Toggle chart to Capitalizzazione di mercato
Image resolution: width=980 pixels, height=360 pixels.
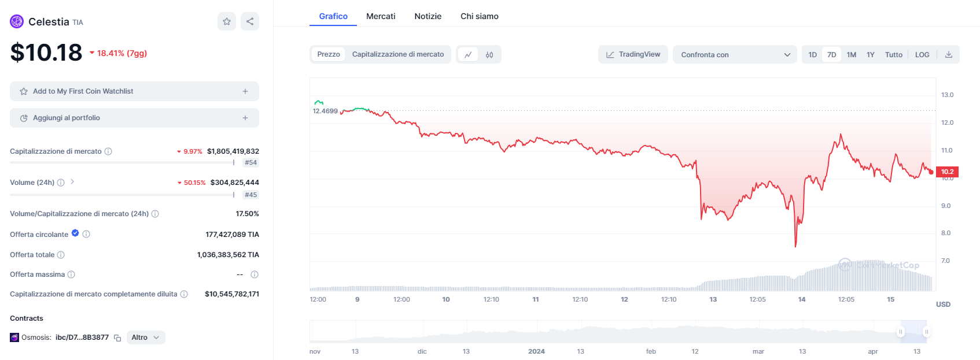click(x=398, y=54)
